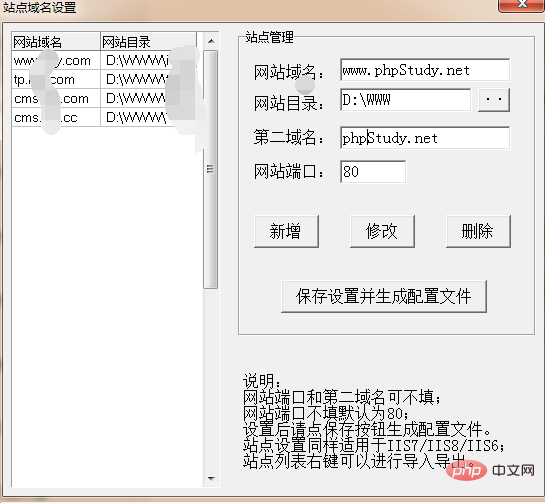
Task: Focus the 网站域名 input field
Action: (425, 70)
